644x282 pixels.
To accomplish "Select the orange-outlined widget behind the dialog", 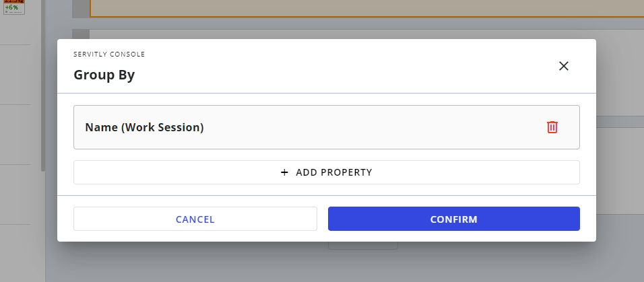I will 366,8.
